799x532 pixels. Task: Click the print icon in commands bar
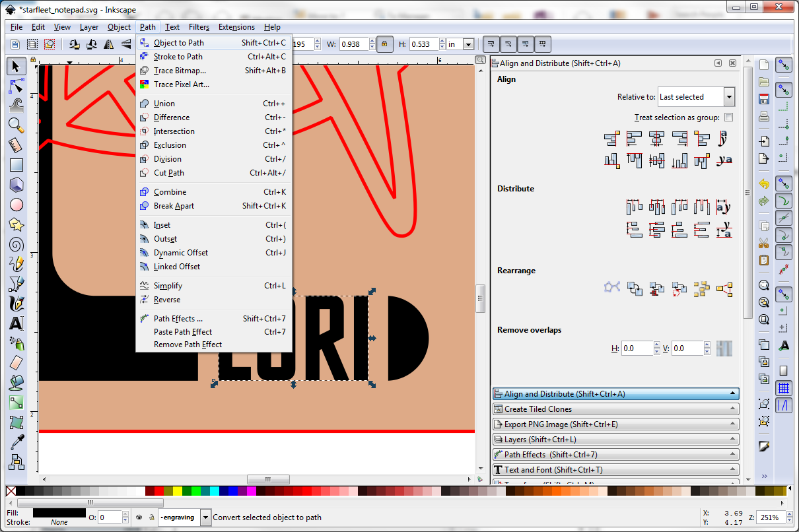(x=764, y=117)
